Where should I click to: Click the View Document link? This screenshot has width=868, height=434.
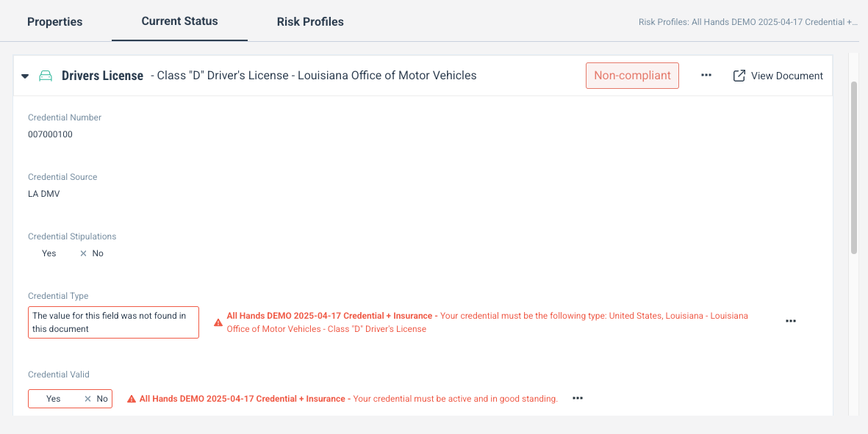(778, 76)
